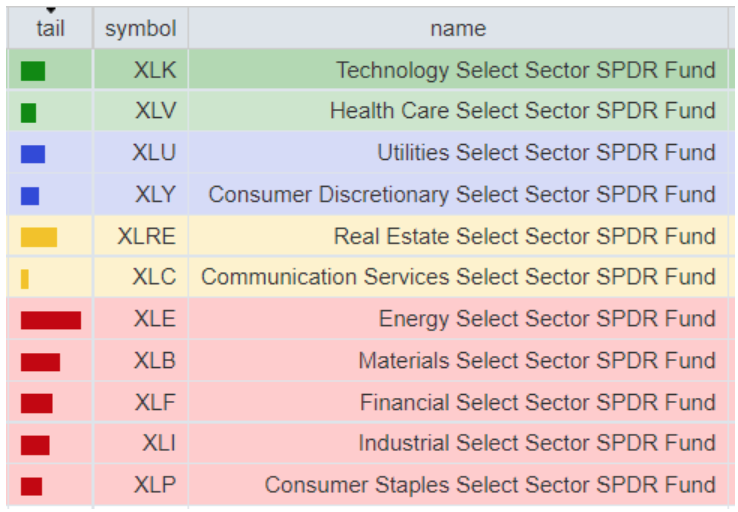738x512 pixels.
Task: Click the green tail bar for XLV
Action: [x=28, y=112]
